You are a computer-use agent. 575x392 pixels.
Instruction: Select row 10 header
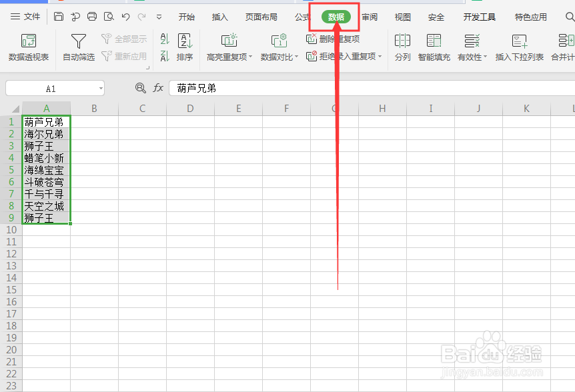11,230
